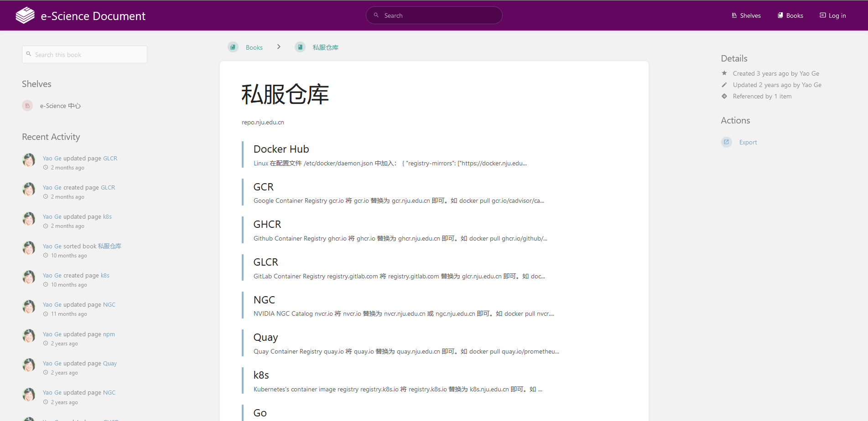868x421 pixels.
Task: Open the GHCR page entry
Action: 267,224
